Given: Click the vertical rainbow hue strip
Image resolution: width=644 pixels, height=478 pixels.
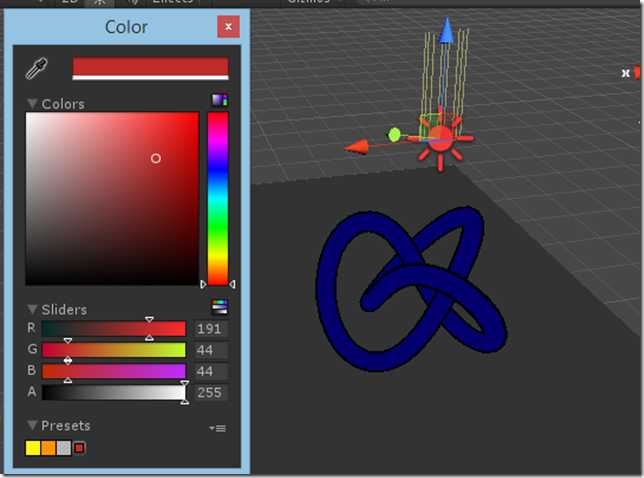Looking at the screenshot, I should pos(218,199).
